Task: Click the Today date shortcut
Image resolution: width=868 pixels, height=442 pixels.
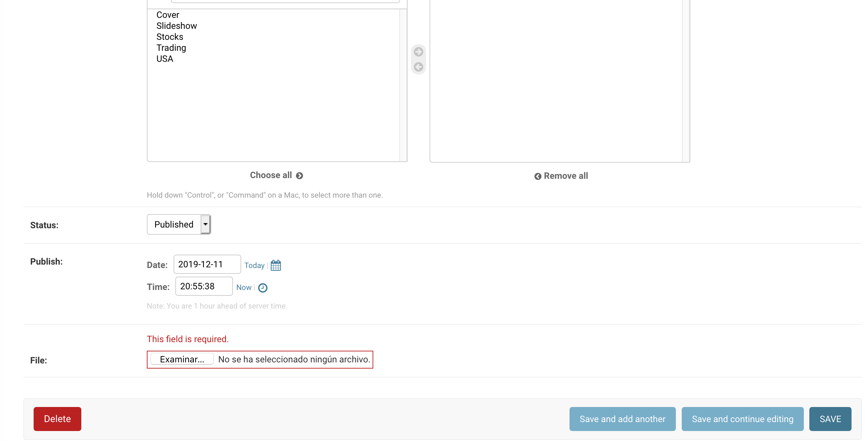Action: point(254,265)
